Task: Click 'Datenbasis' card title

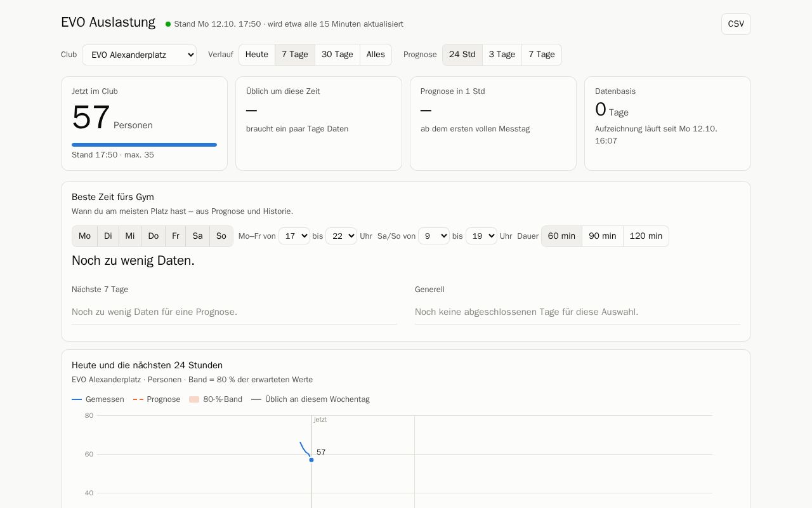Action: tap(615, 91)
